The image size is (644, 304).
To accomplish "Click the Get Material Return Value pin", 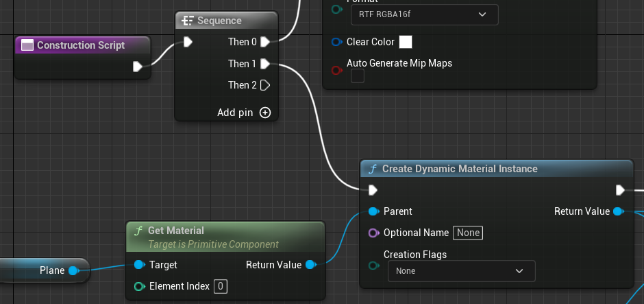I will [310, 265].
